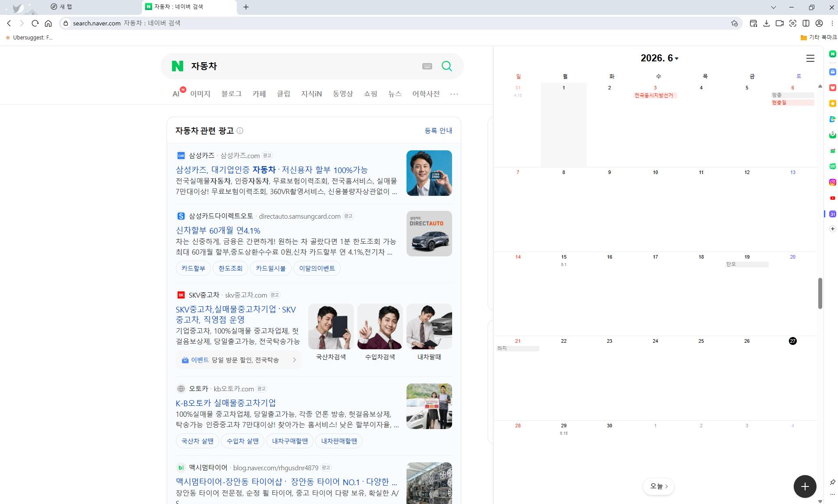Add a new calendar event with black plus button
Viewport: 838px width, 504px height.
click(x=805, y=486)
